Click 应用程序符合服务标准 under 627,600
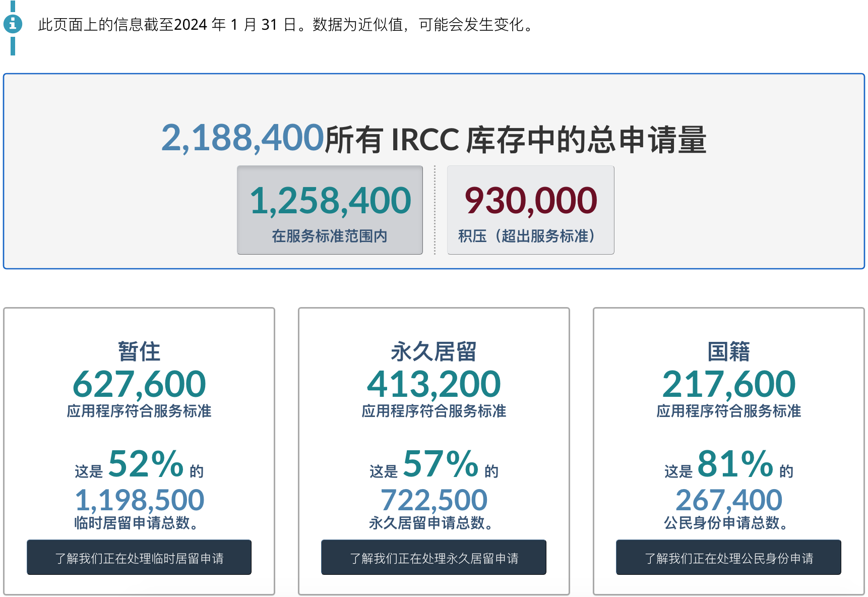This screenshot has height=597, width=868. click(x=139, y=411)
